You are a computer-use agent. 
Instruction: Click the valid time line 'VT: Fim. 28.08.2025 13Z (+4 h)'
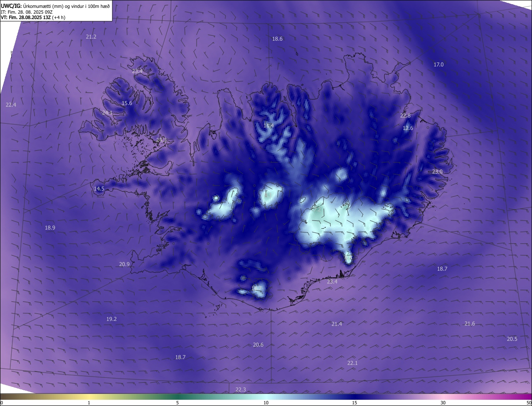[33, 17]
